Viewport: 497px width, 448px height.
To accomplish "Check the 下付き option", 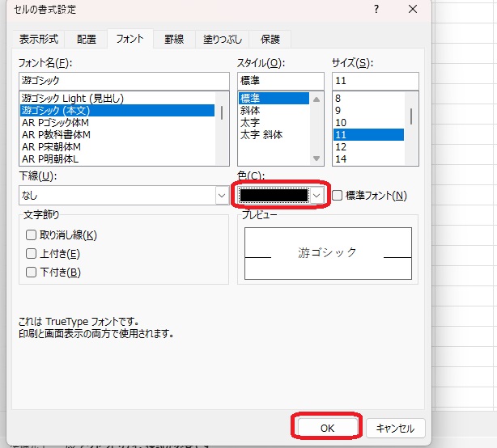I will pyautogui.click(x=32, y=273).
